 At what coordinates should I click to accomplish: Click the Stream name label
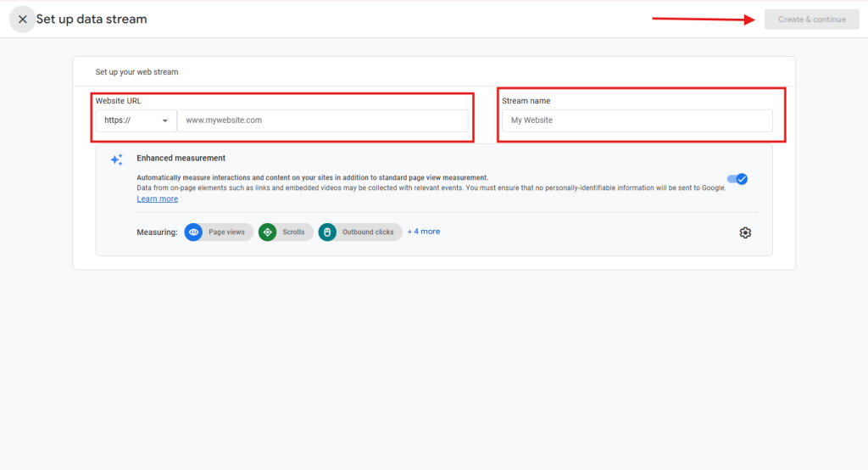point(526,101)
